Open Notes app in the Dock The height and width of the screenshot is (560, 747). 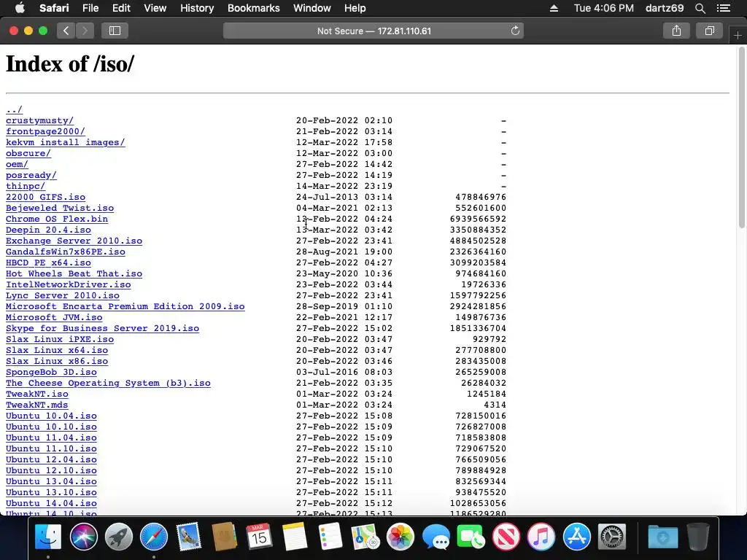click(x=295, y=537)
